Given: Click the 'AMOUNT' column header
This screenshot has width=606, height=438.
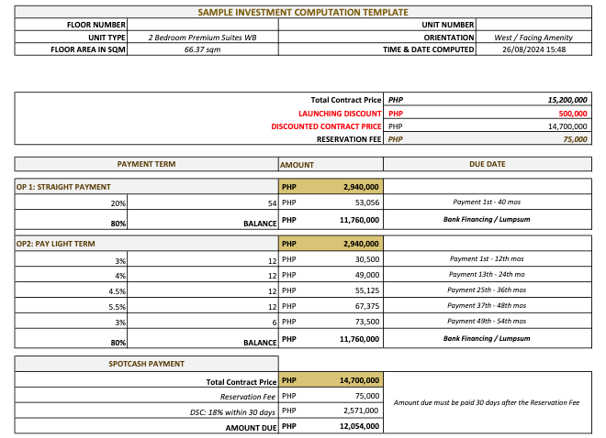Looking at the screenshot, I should [297, 165].
